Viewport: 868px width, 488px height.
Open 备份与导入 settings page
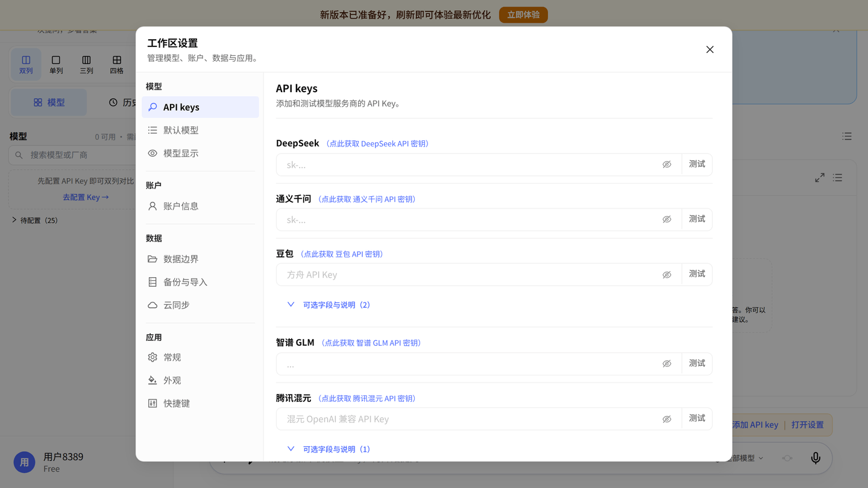200,282
